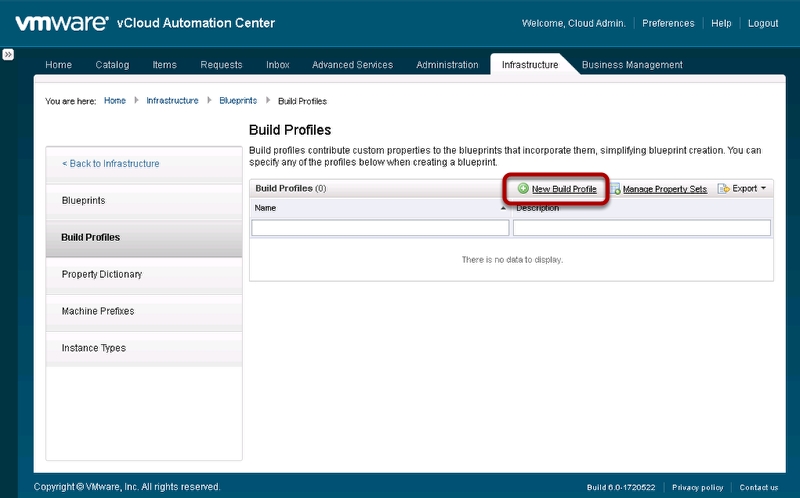Go to Advanced Services tab
Screen dimensions: 800x498
coord(352,65)
